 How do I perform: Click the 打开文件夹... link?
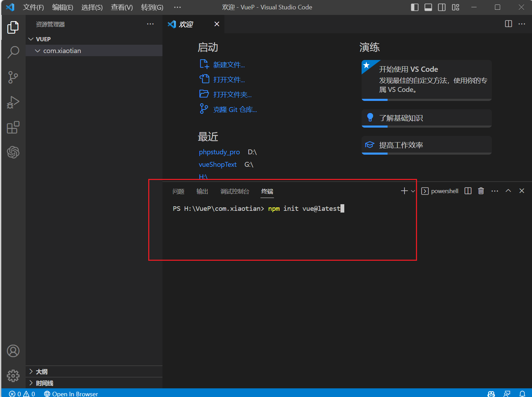[x=232, y=95]
